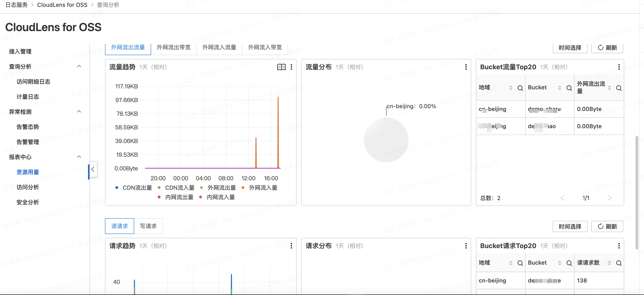Click the search icon in the 读请求数 column
Screen dimensions: 644x295
click(x=619, y=263)
